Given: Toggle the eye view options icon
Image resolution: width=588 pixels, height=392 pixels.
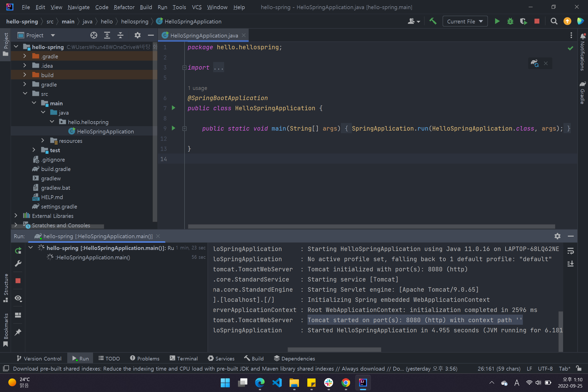Looking at the screenshot, I should point(18,298).
